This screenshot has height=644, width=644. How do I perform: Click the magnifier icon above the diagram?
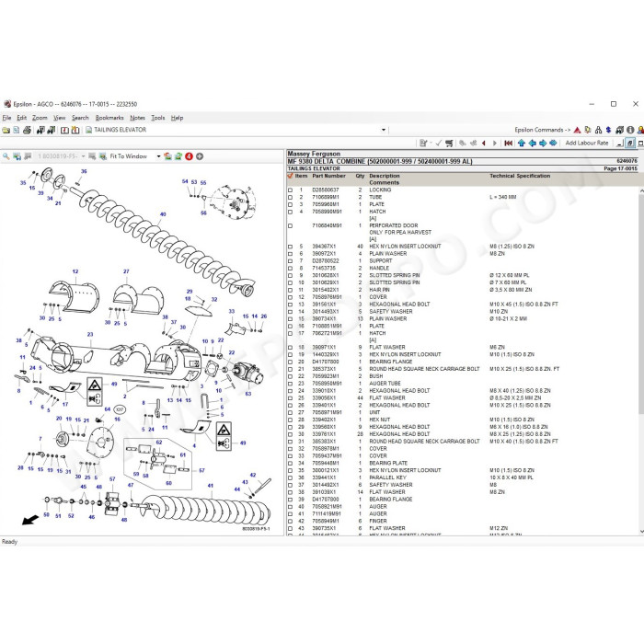point(6,156)
